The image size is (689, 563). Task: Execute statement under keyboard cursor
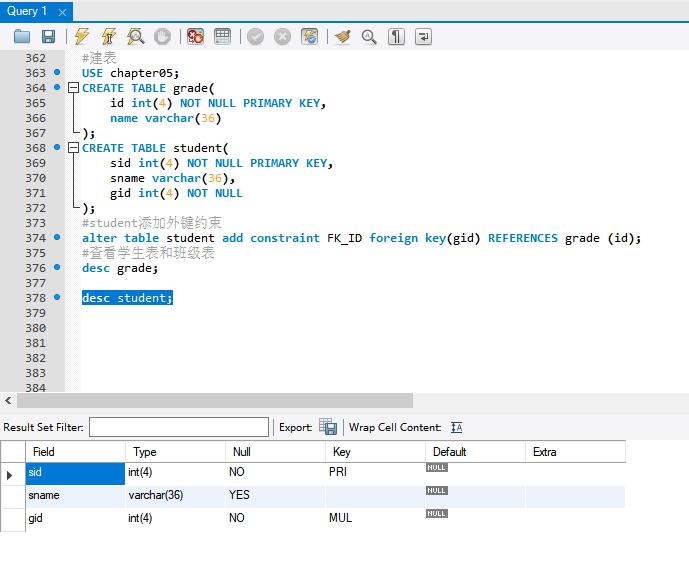109,36
